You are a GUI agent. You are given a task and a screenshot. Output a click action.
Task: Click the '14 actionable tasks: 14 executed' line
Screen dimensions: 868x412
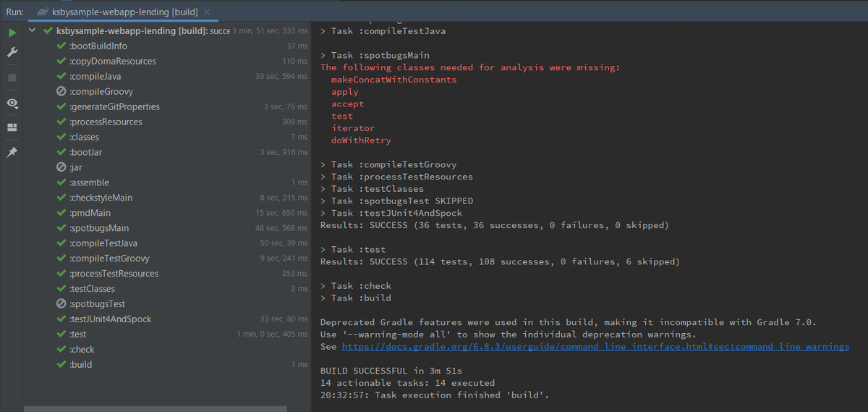coord(407,383)
